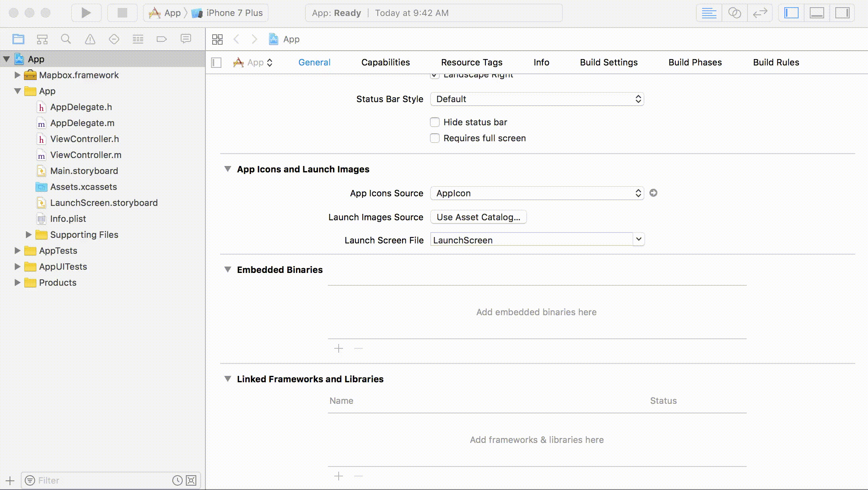
Task: Open the Debug navigator
Action: [138, 39]
